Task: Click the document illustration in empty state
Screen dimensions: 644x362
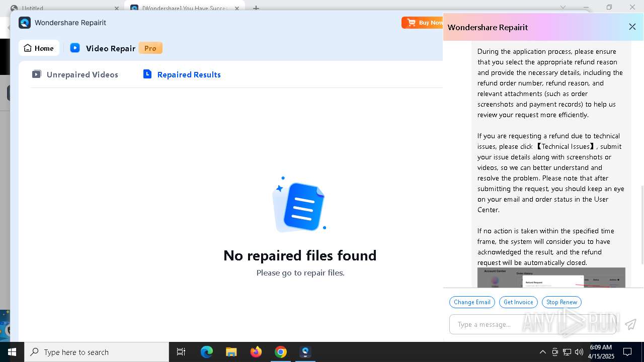Action: click(x=299, y=205)
